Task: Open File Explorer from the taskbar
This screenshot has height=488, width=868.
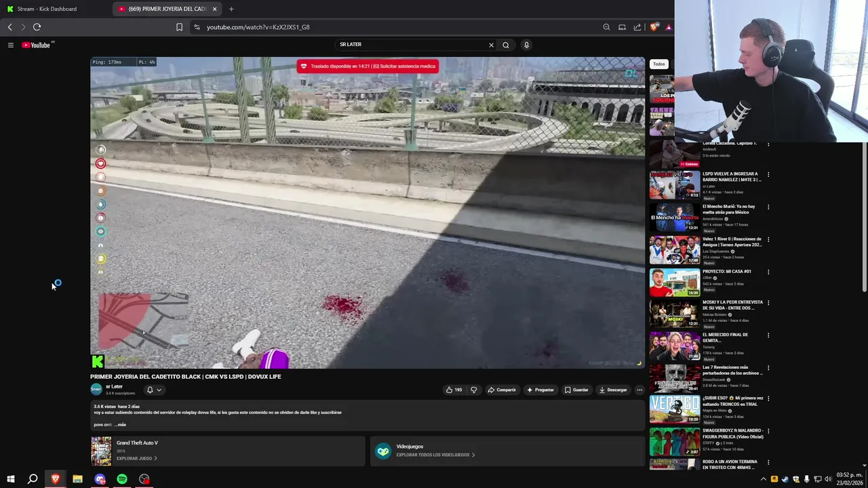Action: (x=77, y=479)
